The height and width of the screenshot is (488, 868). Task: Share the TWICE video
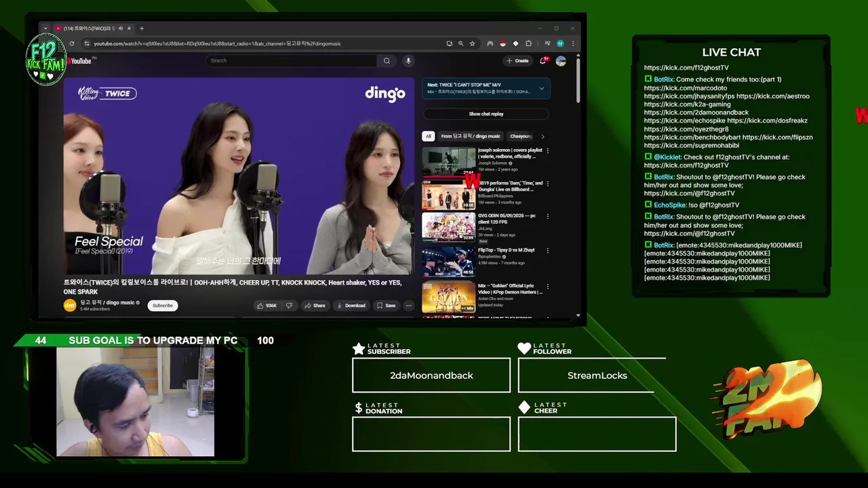coord(315,306)
